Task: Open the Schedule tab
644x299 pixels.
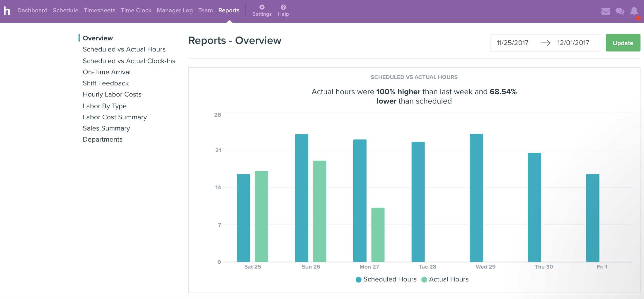Action: tap(65, 10)
